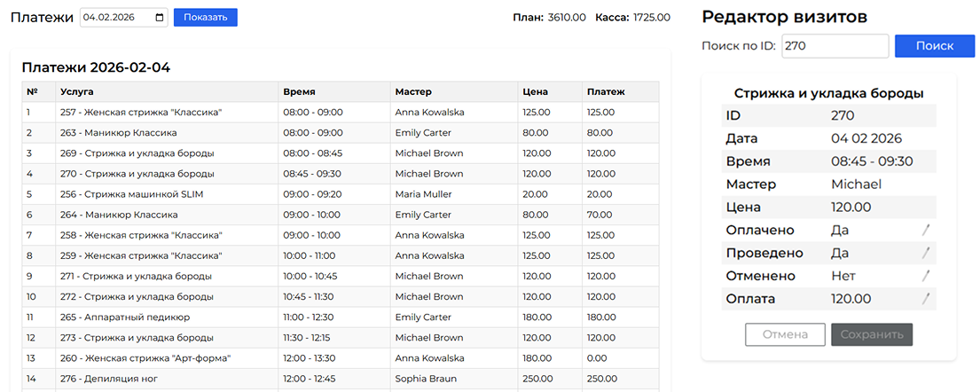Screen dimensions: 980x392
Task: Edit the Оплата amount via pencil icon
Action: 926,299
